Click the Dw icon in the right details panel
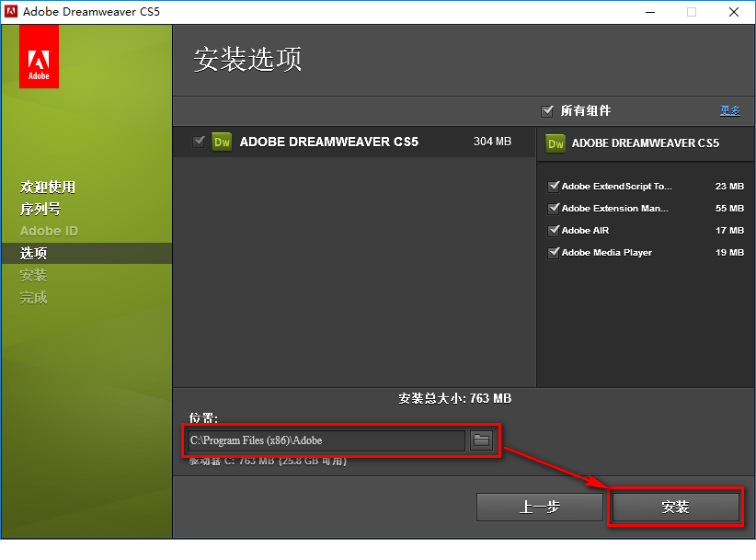The height and width of the screenshot is (560, 756). click(555, 143)
